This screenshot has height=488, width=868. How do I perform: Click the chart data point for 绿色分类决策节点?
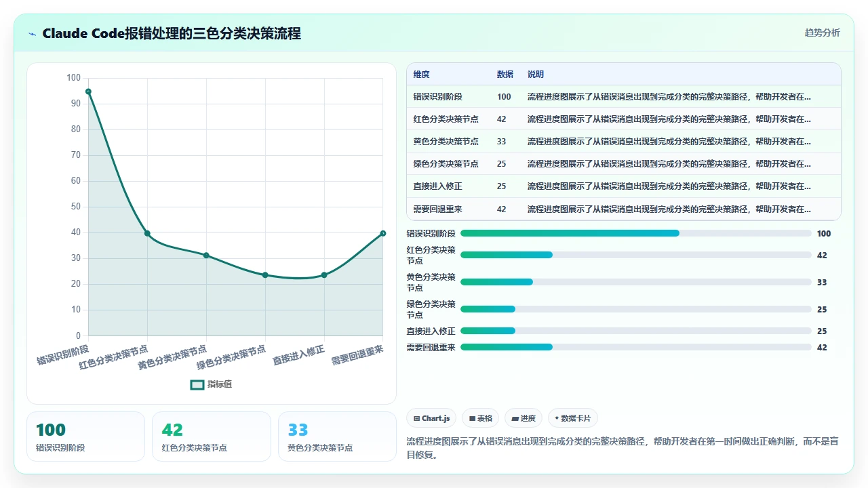tap(265, 275)
